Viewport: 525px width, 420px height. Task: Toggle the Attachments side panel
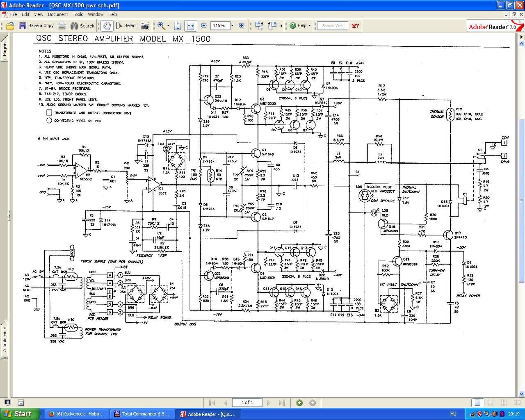[x=5, y=339]
